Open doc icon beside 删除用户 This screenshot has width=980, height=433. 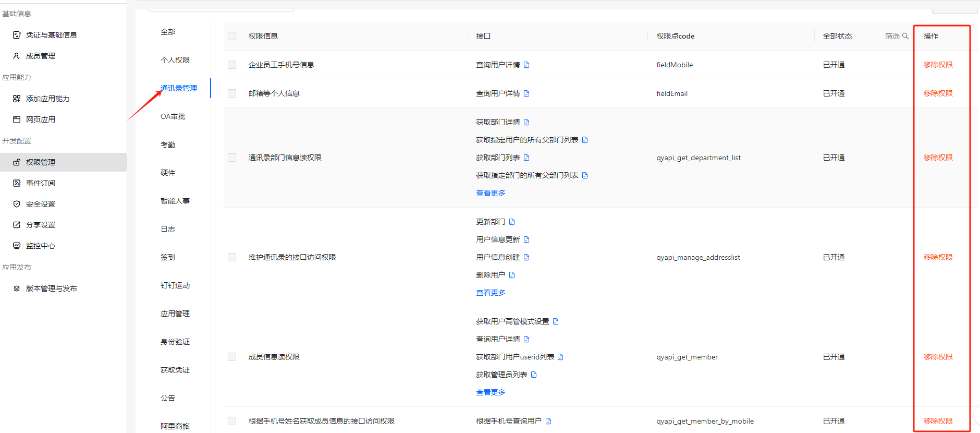(512, 275)
